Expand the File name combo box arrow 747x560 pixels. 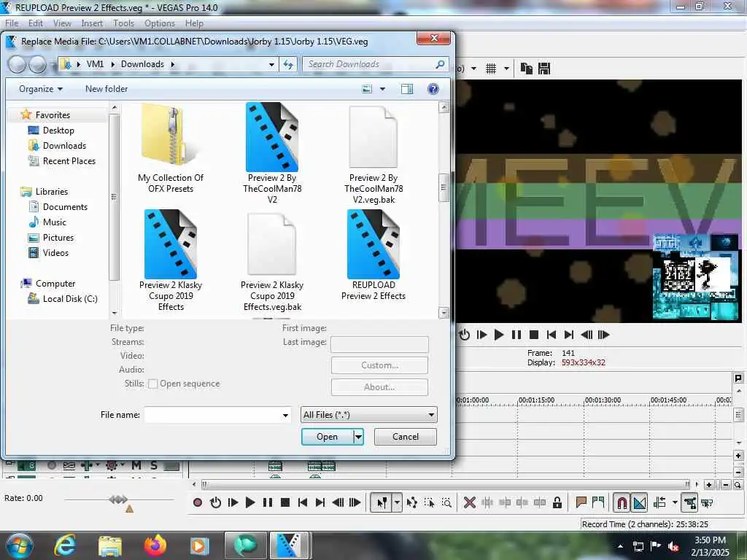click(x=285, y=415)
